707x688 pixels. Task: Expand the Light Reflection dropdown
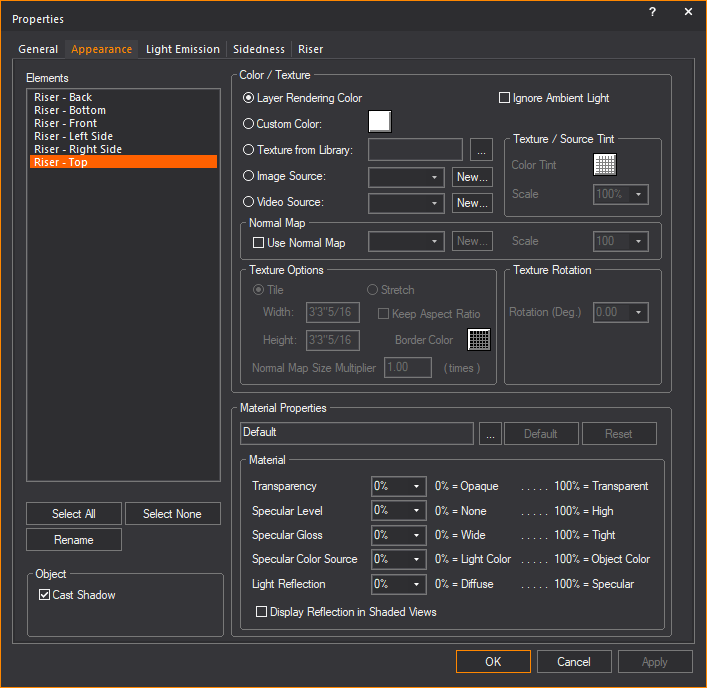[x=399, y=584]
